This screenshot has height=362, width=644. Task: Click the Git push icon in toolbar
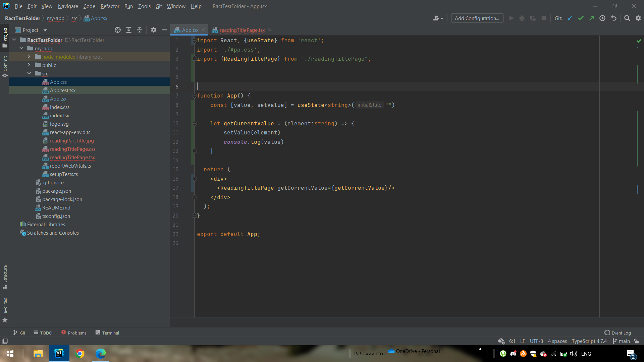click(592, 18)
